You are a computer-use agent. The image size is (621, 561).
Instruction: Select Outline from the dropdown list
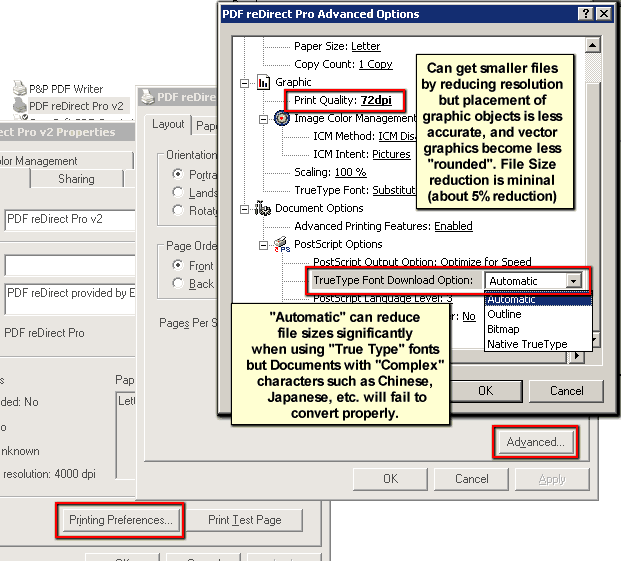[x=538, y=314]
